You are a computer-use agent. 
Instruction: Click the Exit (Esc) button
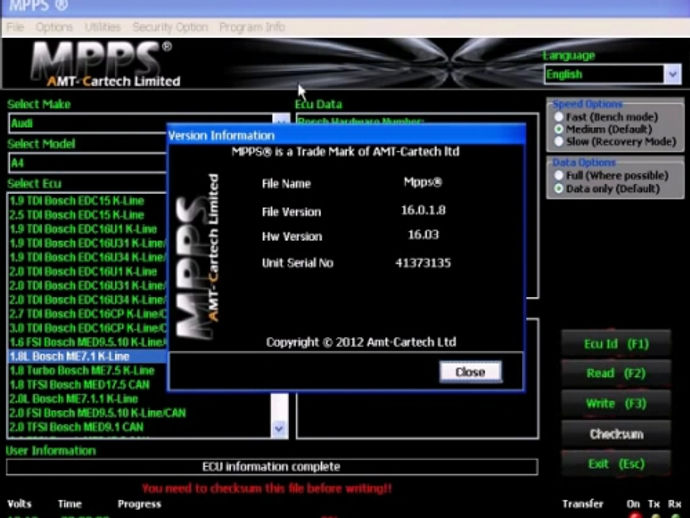616,463
